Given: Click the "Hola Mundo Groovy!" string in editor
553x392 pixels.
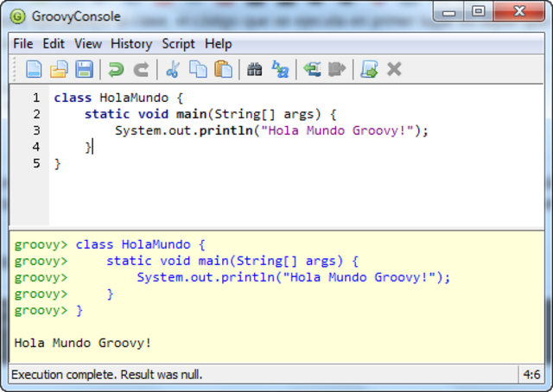Looking at the screenshot, I should (337, 130).
